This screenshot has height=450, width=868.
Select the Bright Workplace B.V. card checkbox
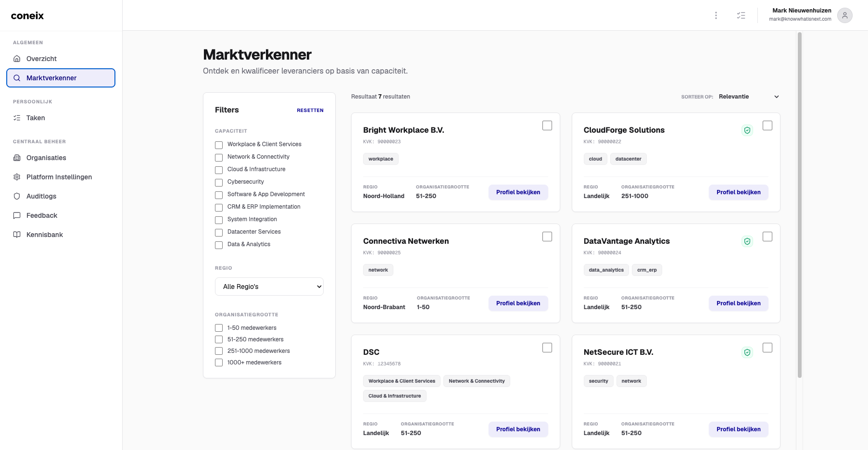click(547, 125)
